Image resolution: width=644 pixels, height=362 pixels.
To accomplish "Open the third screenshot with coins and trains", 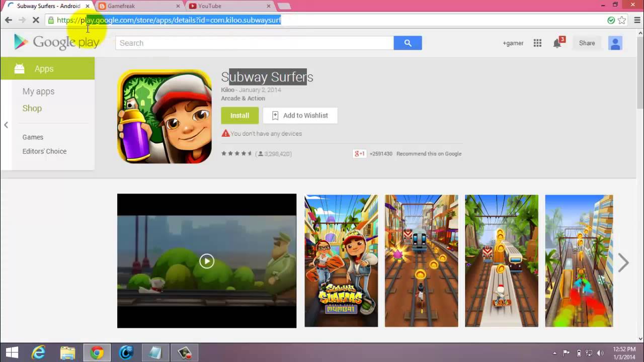I will 502,261.
